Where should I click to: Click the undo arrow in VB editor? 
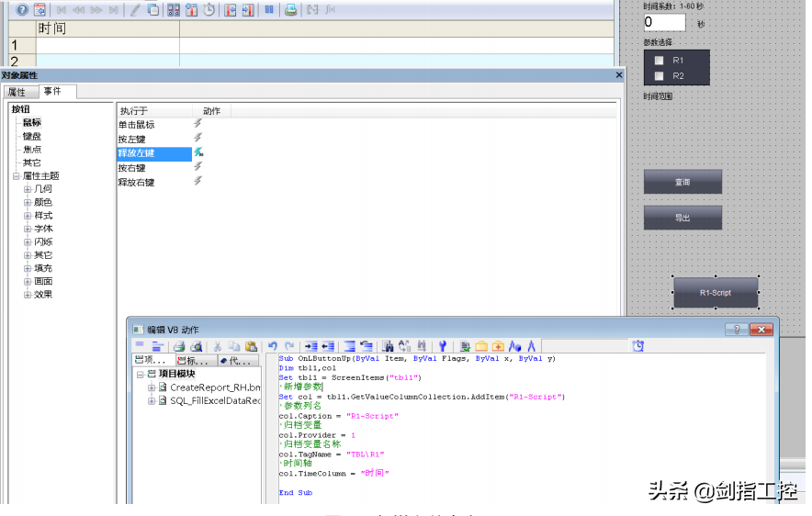273,346
